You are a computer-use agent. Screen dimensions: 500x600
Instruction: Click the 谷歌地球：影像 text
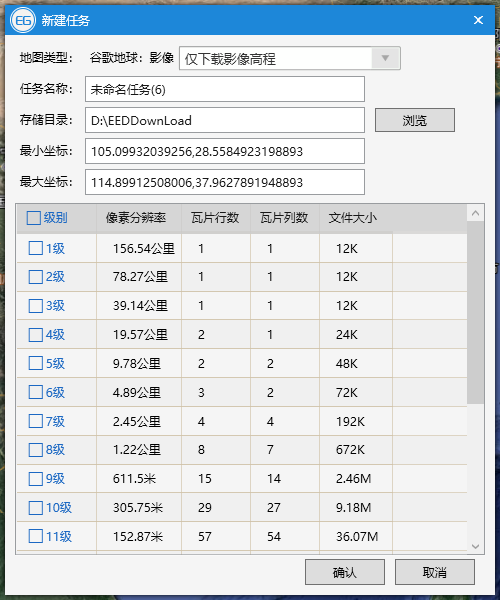click(x=132, y=58)
